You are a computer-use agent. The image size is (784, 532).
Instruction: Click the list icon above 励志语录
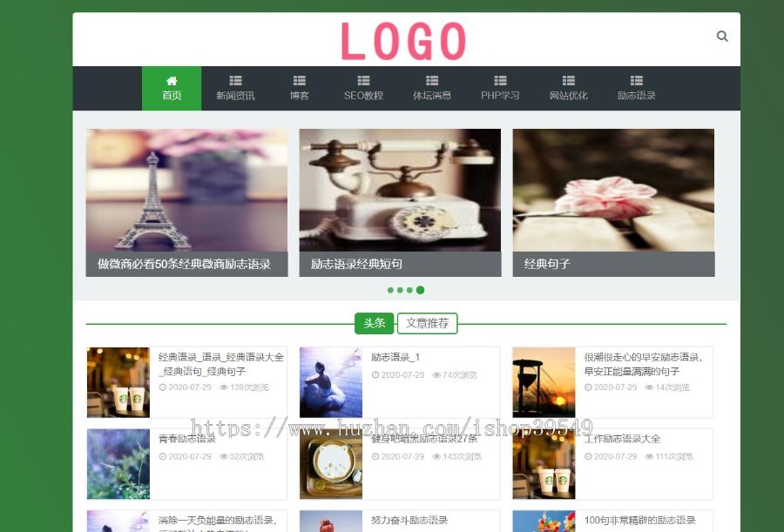click(x=637, y=80)
